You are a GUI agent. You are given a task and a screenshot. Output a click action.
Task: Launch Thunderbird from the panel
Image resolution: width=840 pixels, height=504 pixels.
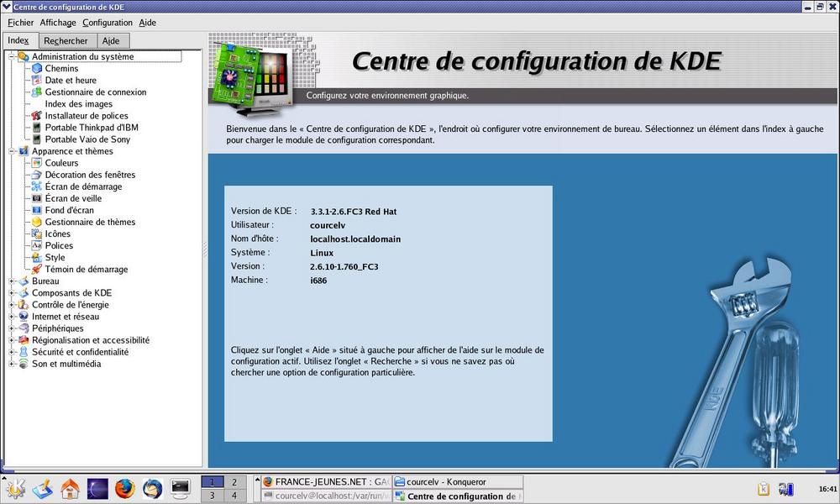pyautogui.click(x=153, y=489)
